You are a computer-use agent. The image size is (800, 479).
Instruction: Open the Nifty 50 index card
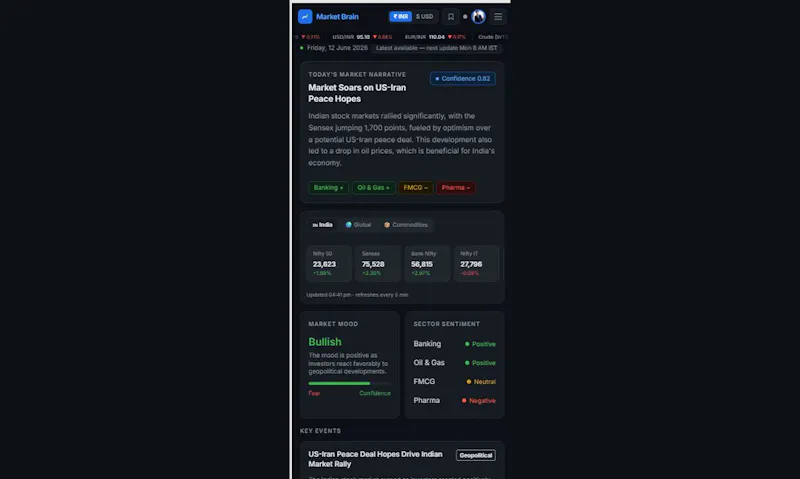pyautogui.click(x=329, y=264)
